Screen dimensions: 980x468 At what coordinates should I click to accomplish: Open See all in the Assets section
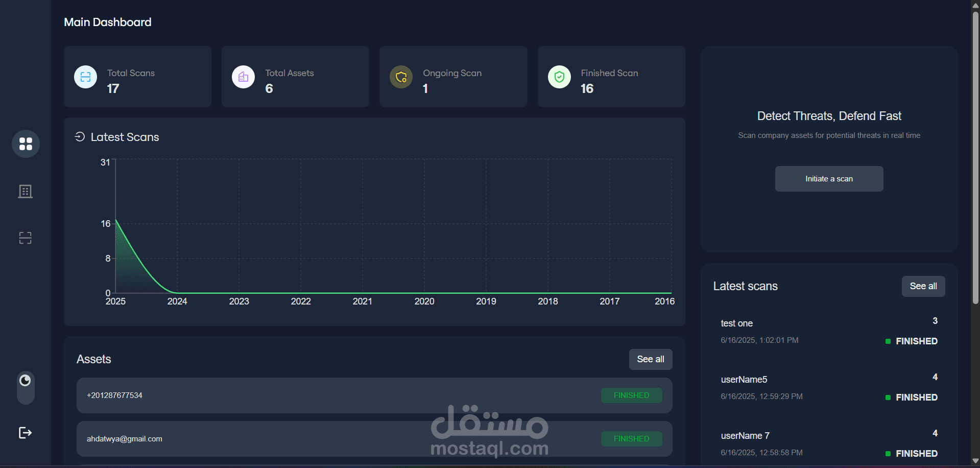point(650,359)
